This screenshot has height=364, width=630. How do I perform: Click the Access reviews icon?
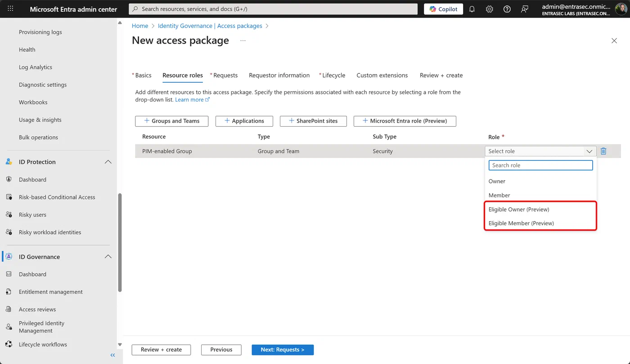click(x=9, y=309)
